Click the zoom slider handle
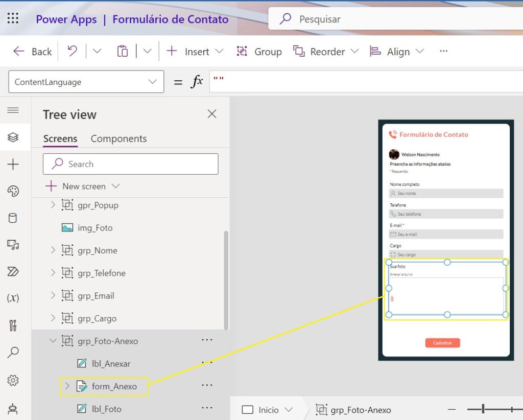523x420 pixels. pos(483,409)
